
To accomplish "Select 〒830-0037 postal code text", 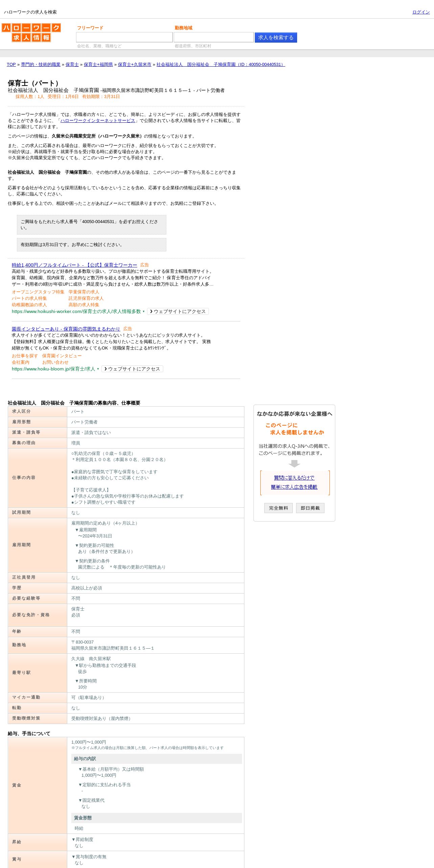I will (82, 642).
